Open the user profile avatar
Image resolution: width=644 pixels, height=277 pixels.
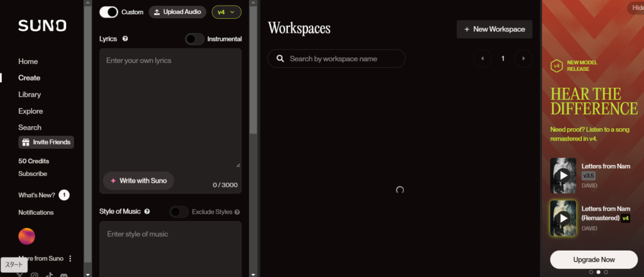tap(26, 236)
